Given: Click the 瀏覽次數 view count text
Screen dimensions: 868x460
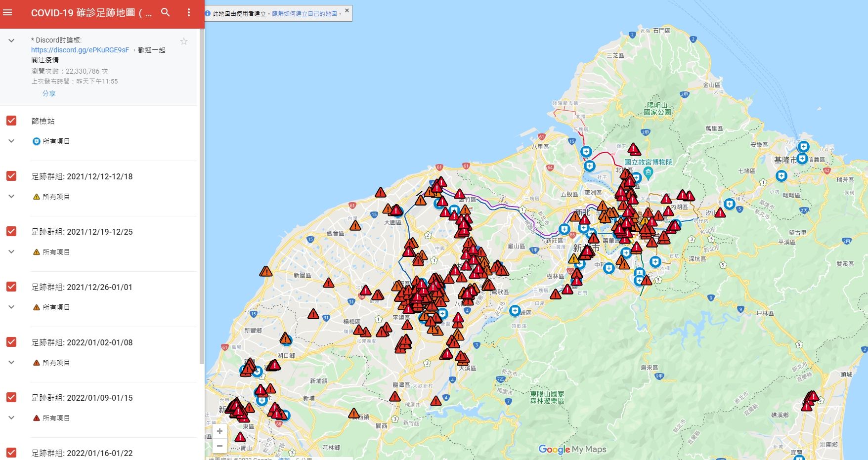Looking at the screenshot, I should pos(70,71).
